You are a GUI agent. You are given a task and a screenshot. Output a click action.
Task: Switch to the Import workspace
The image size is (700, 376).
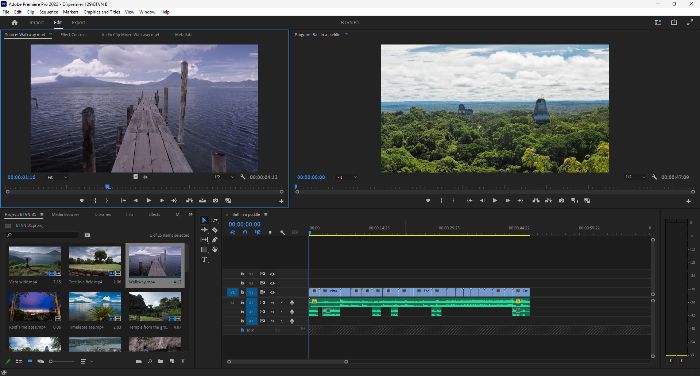pos(37,22)
